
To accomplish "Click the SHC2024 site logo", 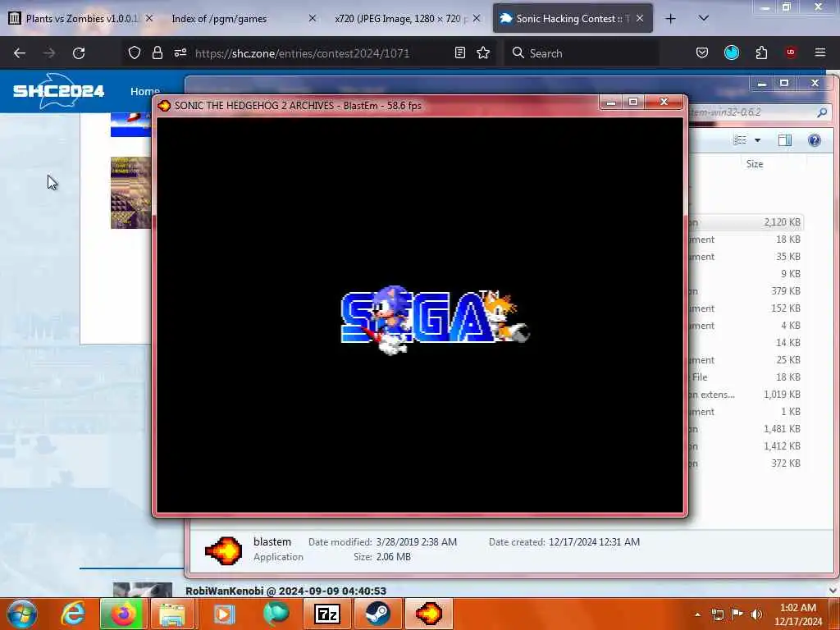I will (x=58, y=90).
